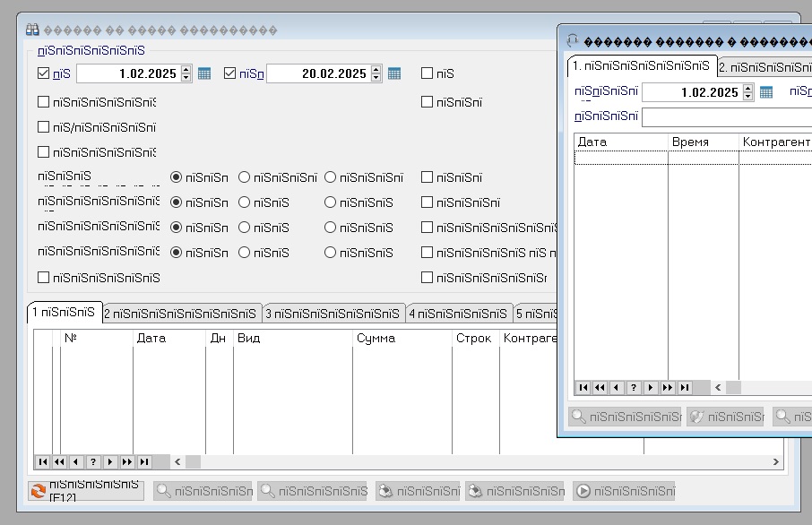Click the first magnifier search button in right window
The width and height of the screenshot is (812, 525).
(x=626, y=417)
